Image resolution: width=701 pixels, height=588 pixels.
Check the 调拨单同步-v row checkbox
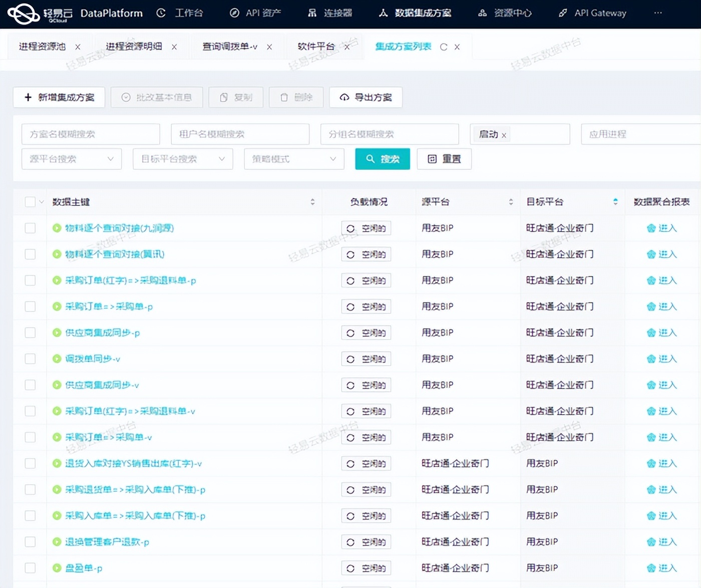(x=30, y=359)
